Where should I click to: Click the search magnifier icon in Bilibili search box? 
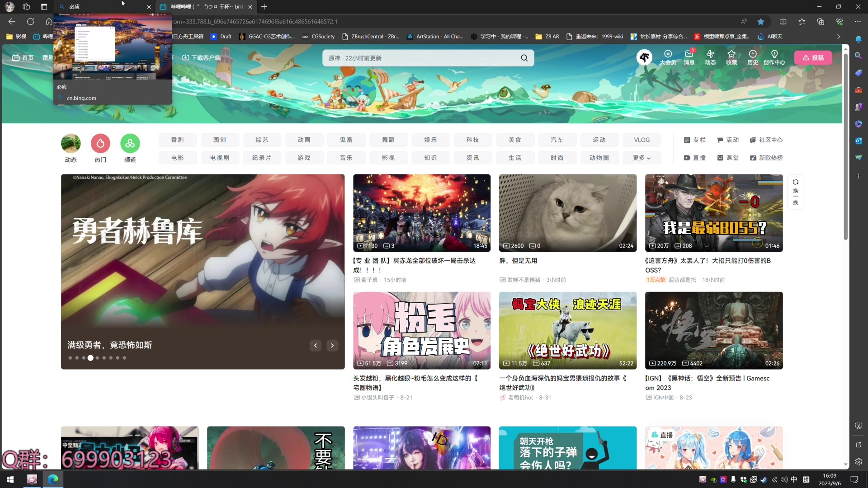point(524,58)
